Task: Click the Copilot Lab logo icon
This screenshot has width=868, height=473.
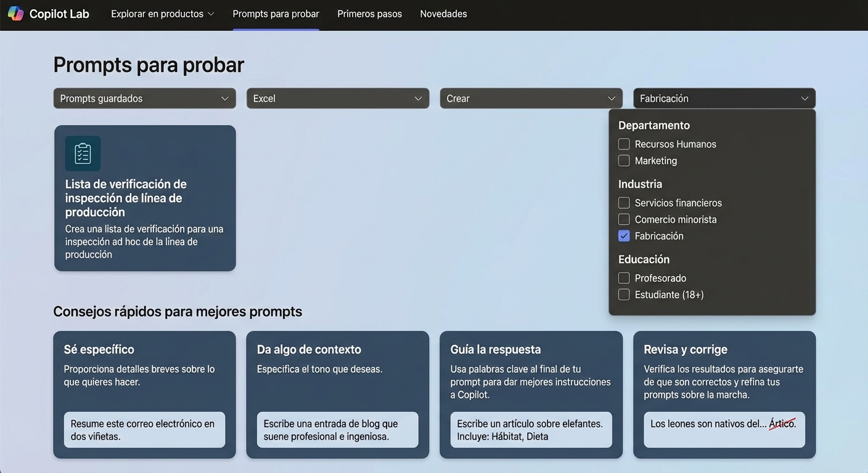Action: pyautogui.click(x=15, y=13)
